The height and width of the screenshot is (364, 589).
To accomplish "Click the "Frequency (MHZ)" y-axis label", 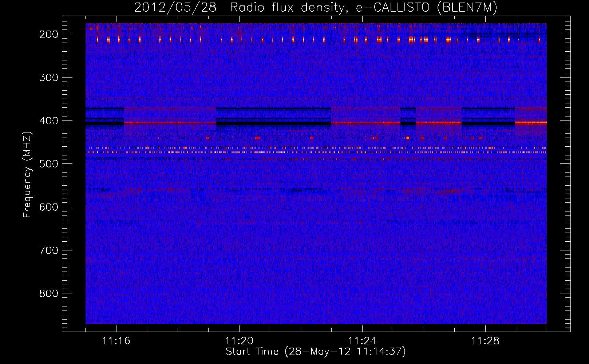I will tap(27, 174).
